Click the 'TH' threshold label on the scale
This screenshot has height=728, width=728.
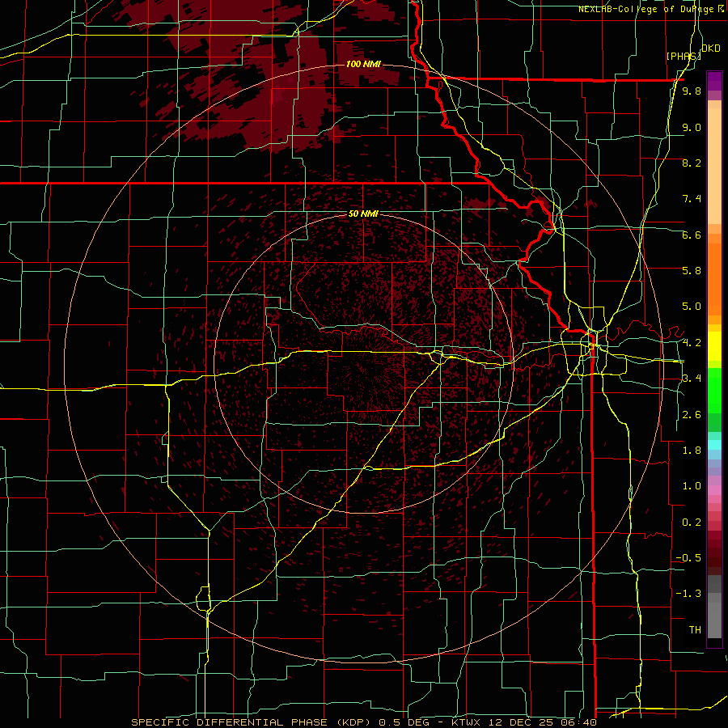(695, 630)
